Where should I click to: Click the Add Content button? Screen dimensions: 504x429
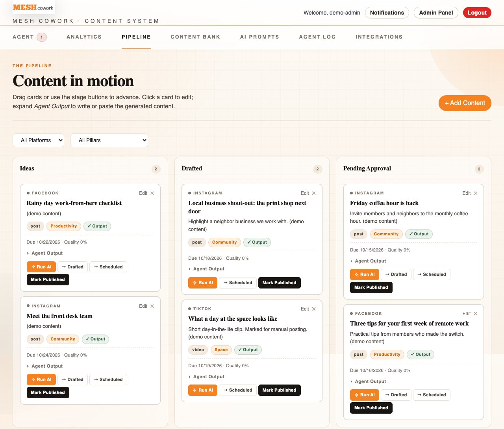465,103
